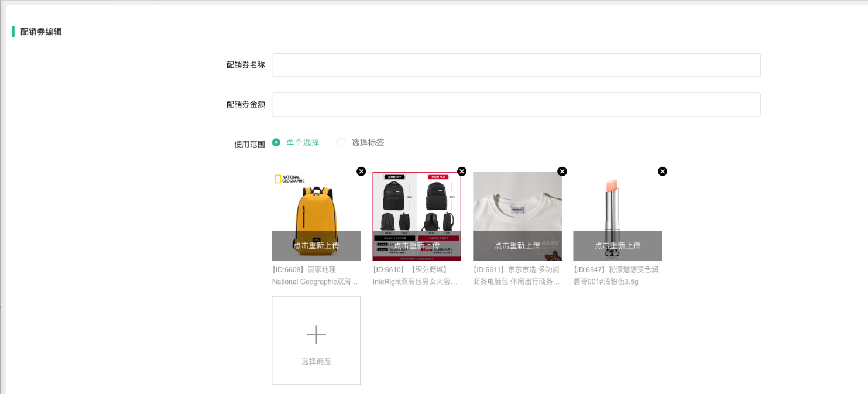
Task: Open the yellow National Geographic backpack thumbnail
Action: (x=316, y=202)
